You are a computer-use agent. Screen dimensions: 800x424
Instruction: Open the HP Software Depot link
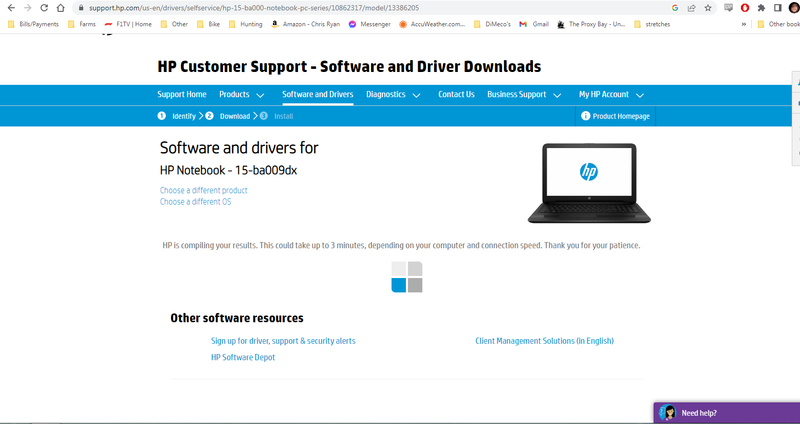pos(243,357)
